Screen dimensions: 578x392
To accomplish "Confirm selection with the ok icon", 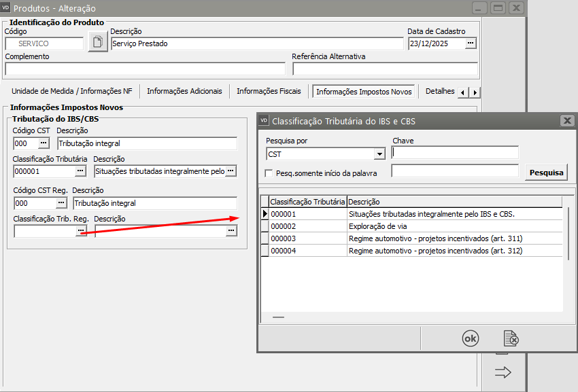I will (470, 338).
